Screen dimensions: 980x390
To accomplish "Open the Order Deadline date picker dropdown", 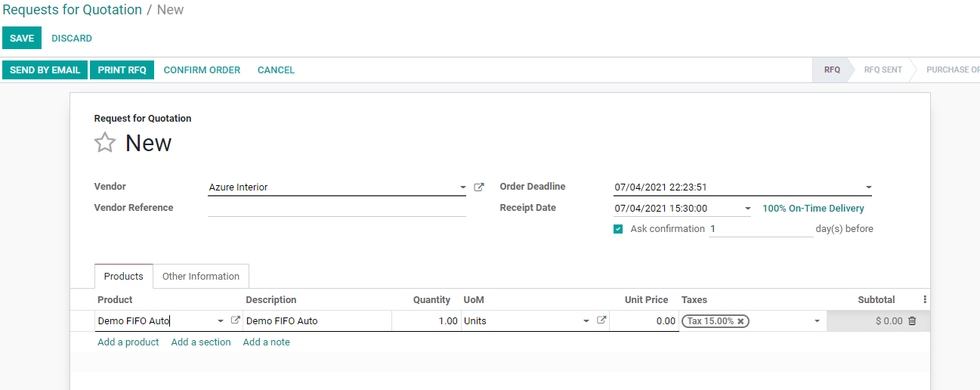I will click(868, 187).
